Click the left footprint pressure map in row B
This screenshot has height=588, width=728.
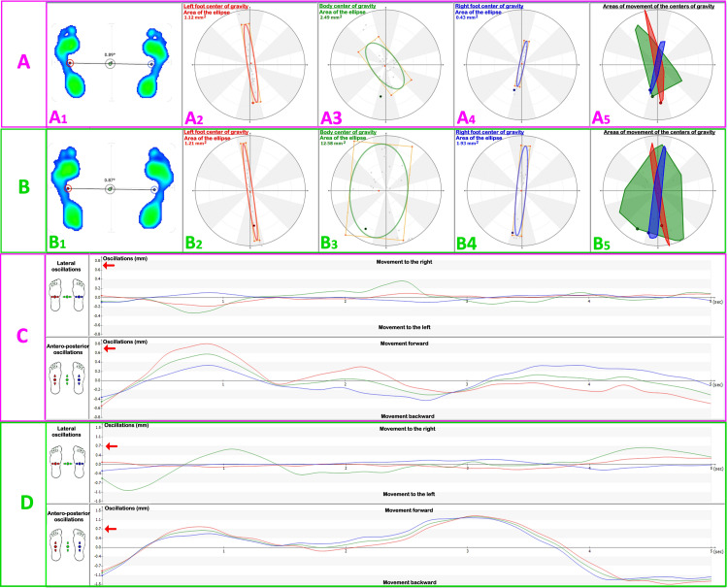[x=68, y=189]
